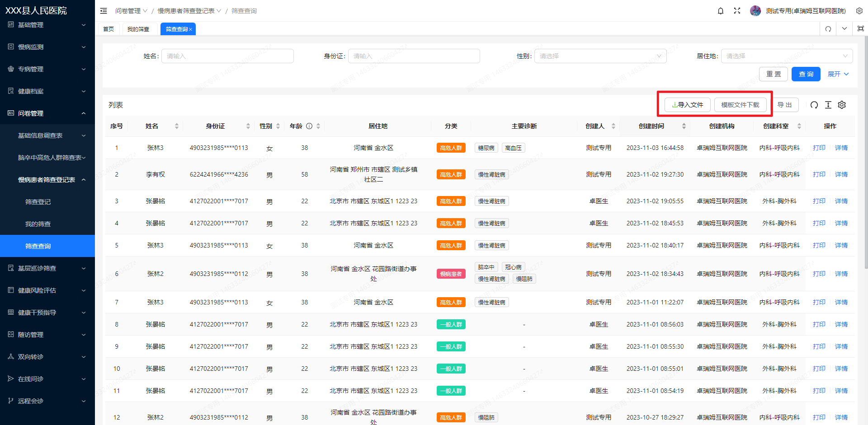The height and width of the screenshot is (425, 868).
Task: Expand 慢病监测 sidebar menu
Action: point(47,47)
